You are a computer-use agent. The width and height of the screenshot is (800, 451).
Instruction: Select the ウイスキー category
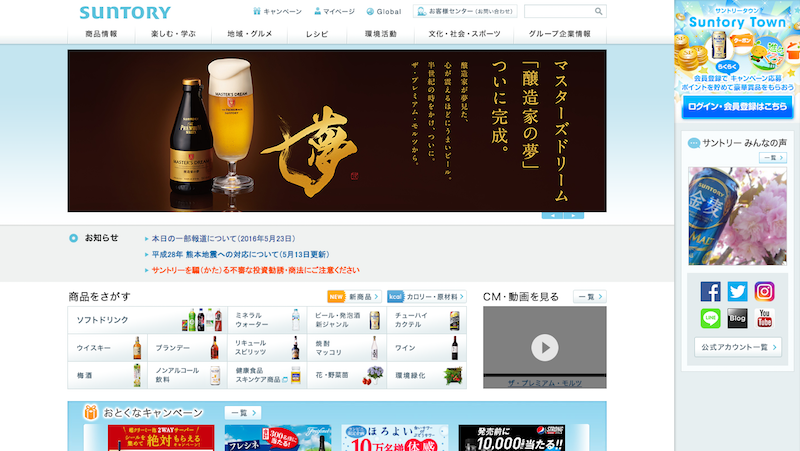point(108,347)
